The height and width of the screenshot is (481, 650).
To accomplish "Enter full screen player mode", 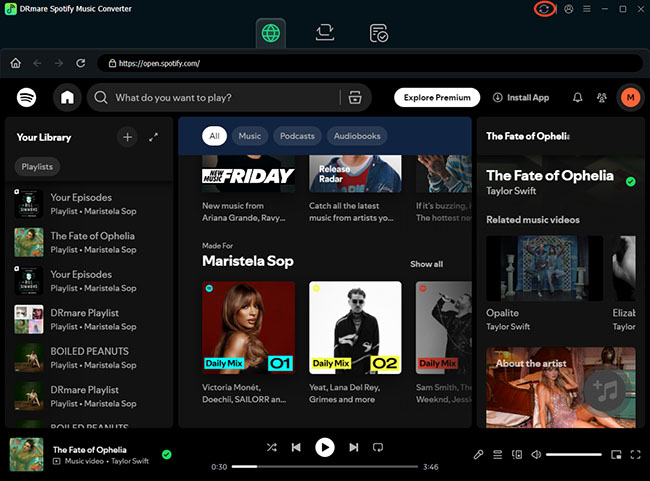I will point(635,454).
